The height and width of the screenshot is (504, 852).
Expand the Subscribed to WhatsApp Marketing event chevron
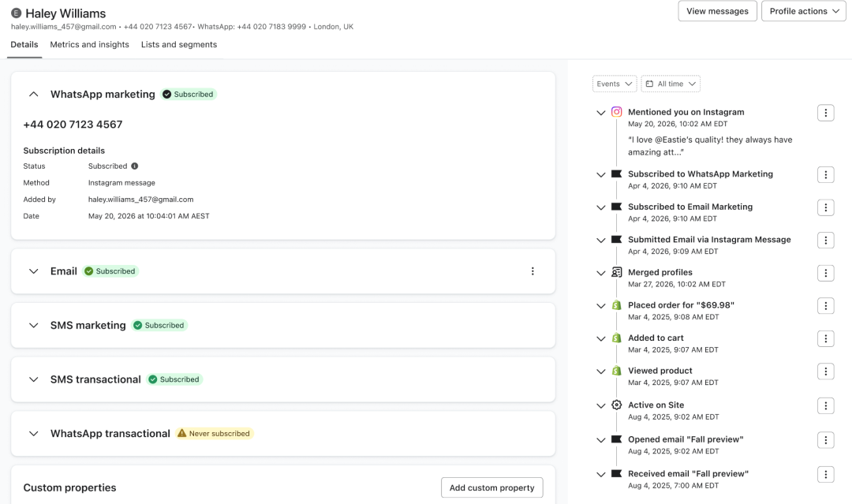pyautogui.click(x=600, y=175)
